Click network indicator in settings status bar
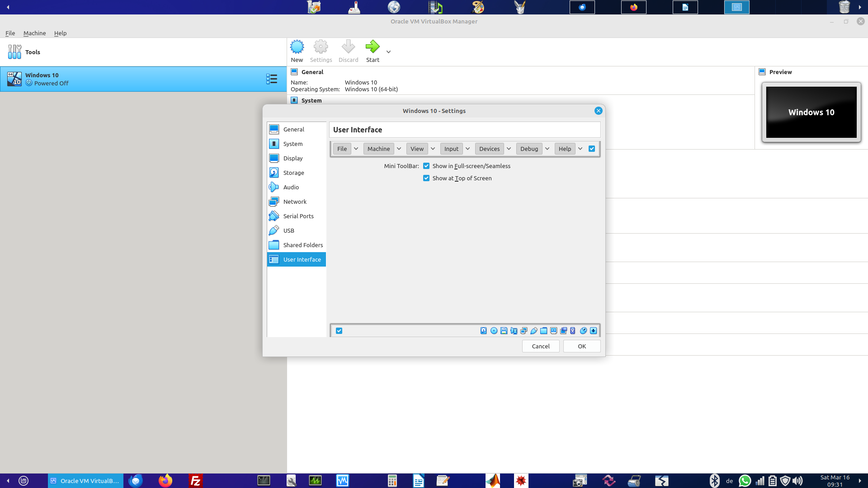 pyautogui.click(x=524, y=331)
